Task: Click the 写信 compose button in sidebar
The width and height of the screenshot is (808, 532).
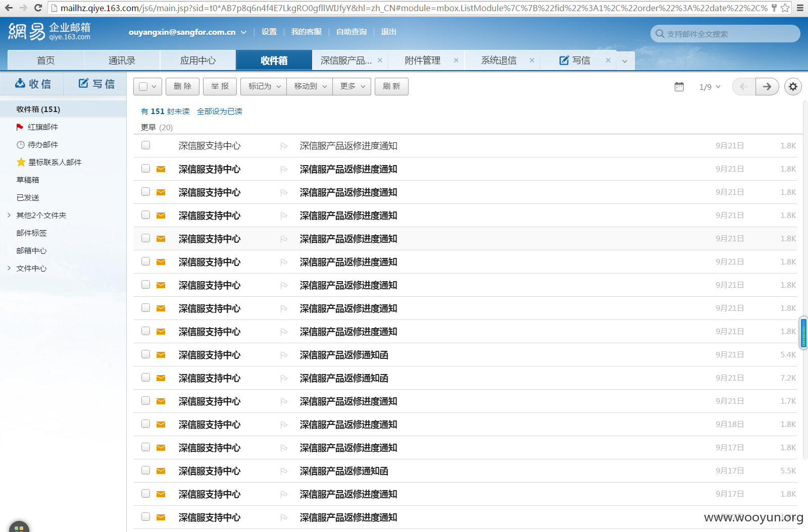Action: tap(95, 84)
